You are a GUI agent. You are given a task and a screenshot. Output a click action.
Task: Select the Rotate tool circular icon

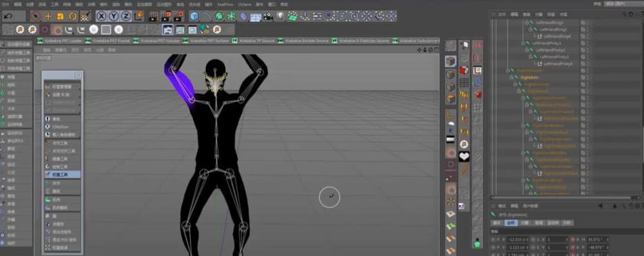pyautogui.click(x=73, y=17)
